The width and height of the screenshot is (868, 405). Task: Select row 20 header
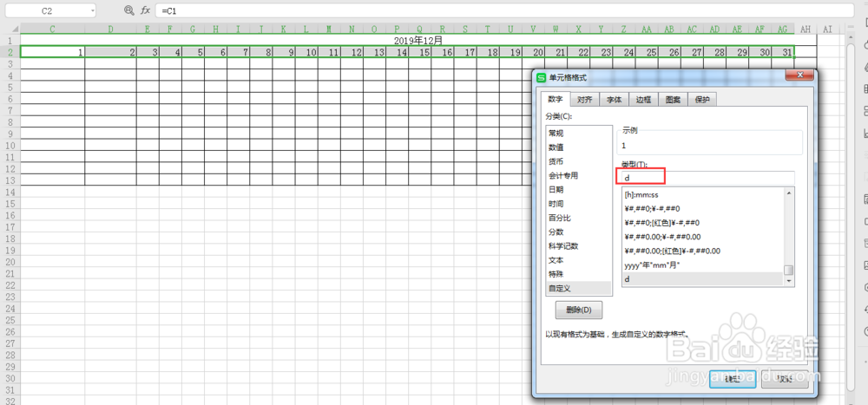click(x=10, y=262)
